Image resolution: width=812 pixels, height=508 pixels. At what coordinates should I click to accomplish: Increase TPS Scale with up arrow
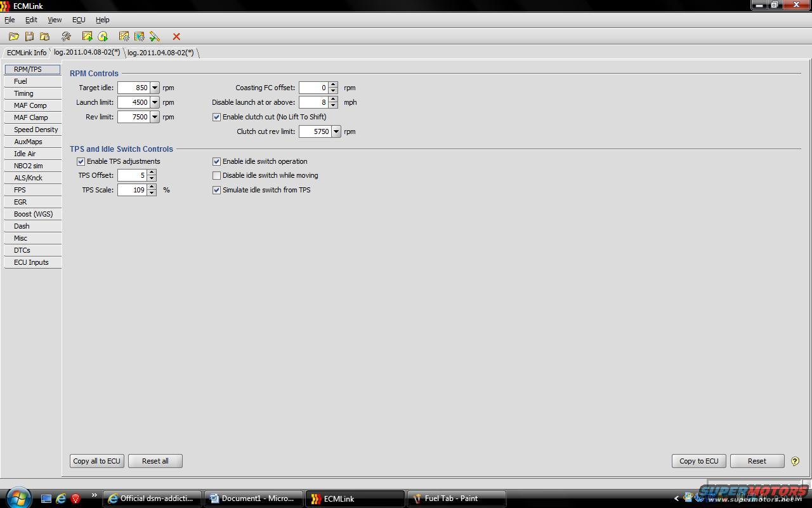click(x=152, y=187)
